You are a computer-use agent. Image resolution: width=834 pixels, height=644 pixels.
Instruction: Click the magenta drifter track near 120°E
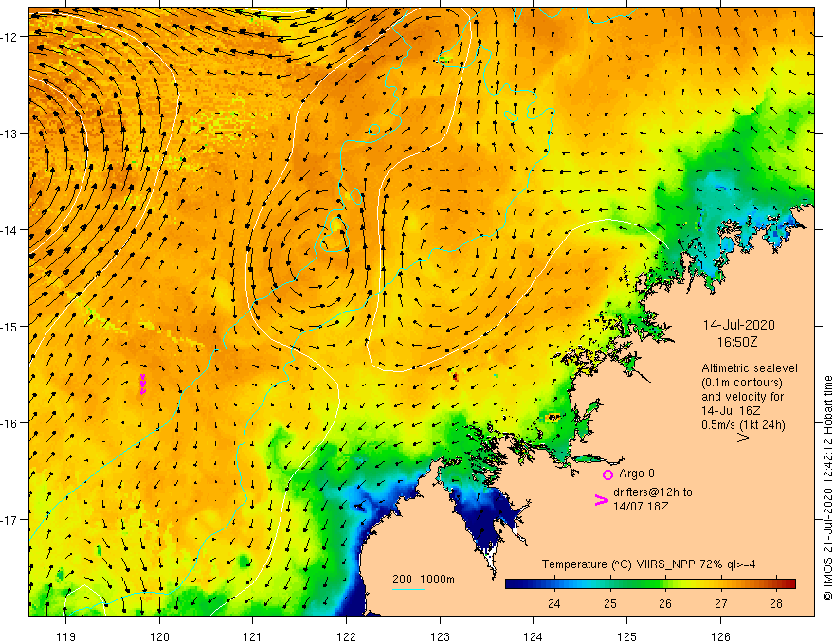coord(142,385)
